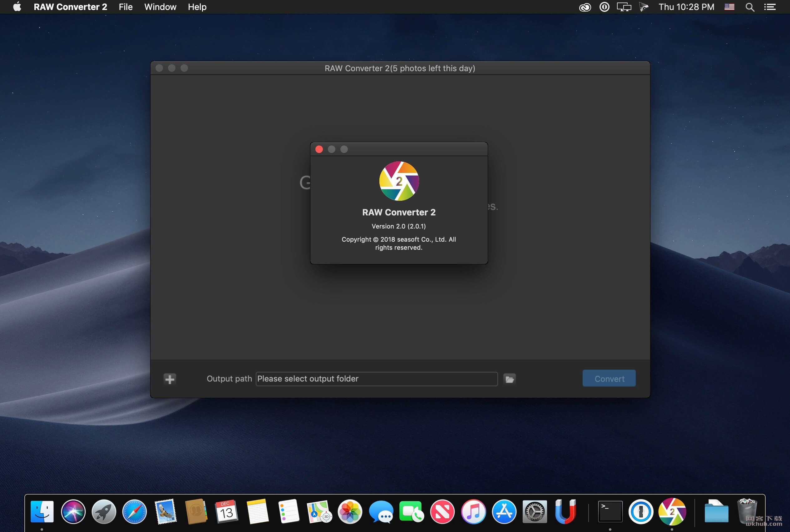
Task: Click RAW Converter 2 icon in Dock
Action: click(x=672, y=511)
